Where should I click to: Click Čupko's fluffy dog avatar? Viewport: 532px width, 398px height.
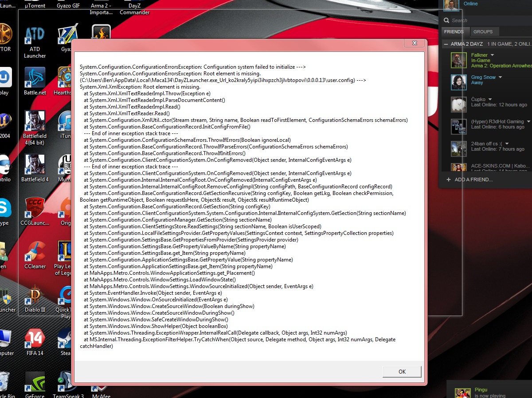tap(459, 105)
